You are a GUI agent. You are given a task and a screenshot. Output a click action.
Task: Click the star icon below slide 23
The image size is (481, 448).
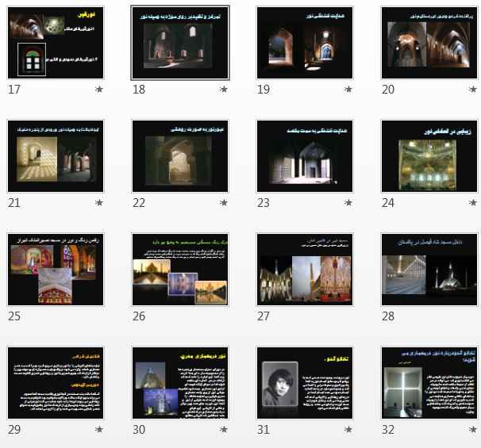coord(348,203)
